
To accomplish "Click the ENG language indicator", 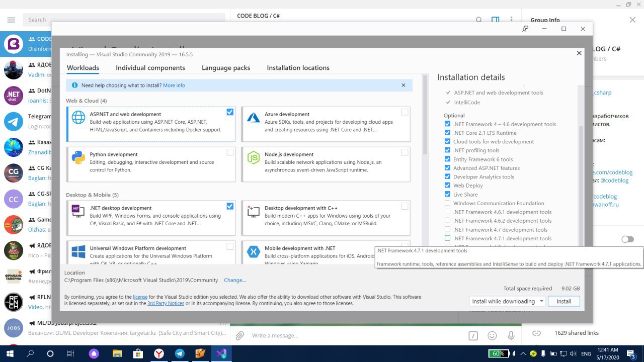I will tap(586, 353).
